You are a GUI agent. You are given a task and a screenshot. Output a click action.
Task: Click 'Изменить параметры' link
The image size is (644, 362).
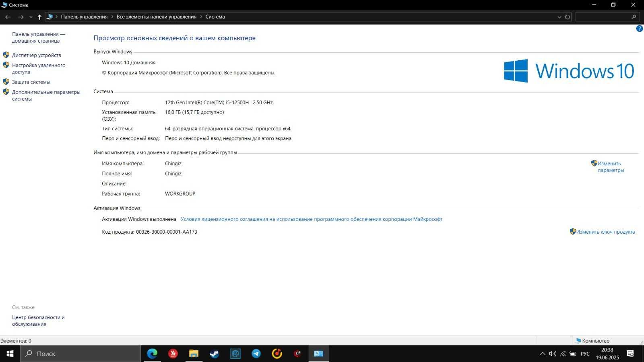(611, 167)
